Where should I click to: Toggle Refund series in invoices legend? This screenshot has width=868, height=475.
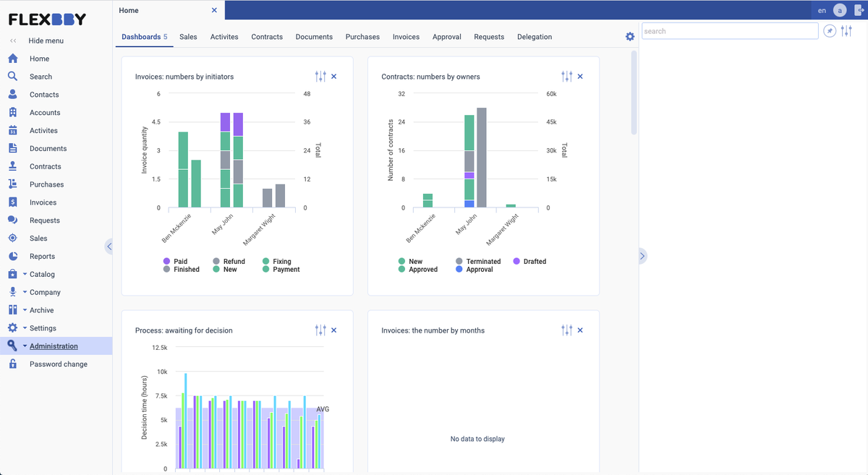point(229,262)
